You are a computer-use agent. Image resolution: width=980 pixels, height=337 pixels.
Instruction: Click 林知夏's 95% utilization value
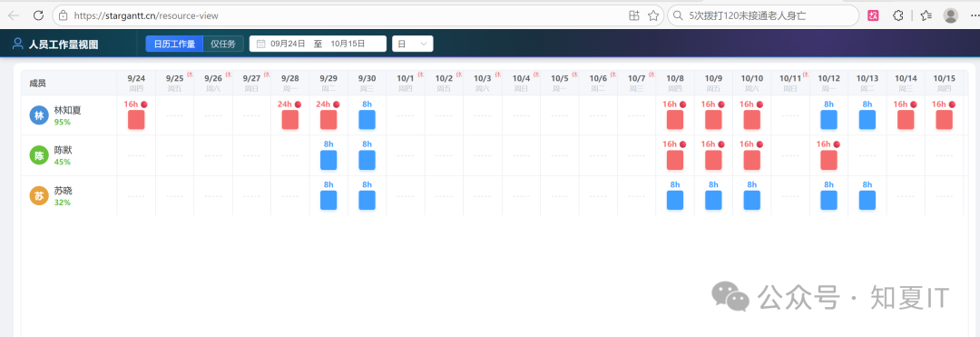point(63,122)
